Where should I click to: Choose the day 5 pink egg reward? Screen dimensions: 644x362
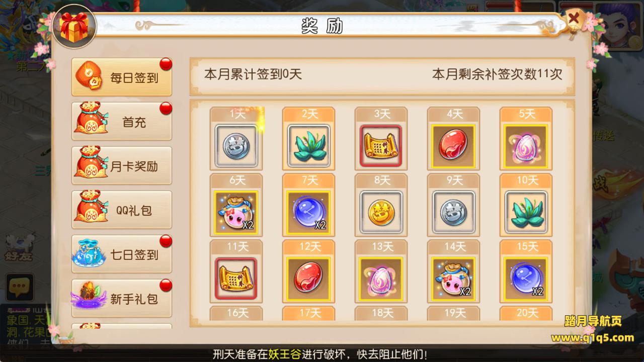[526, 146]
